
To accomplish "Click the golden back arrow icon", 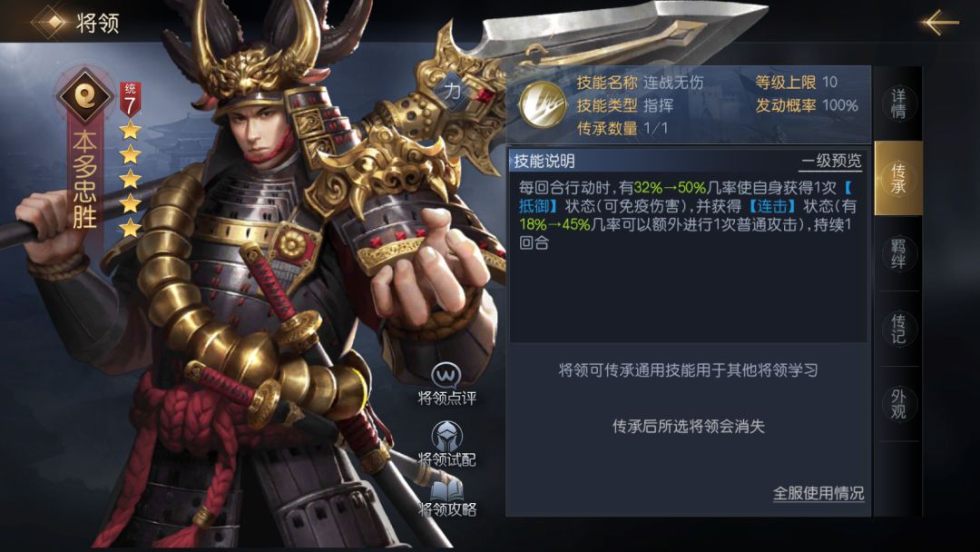I will pos(939,22).
